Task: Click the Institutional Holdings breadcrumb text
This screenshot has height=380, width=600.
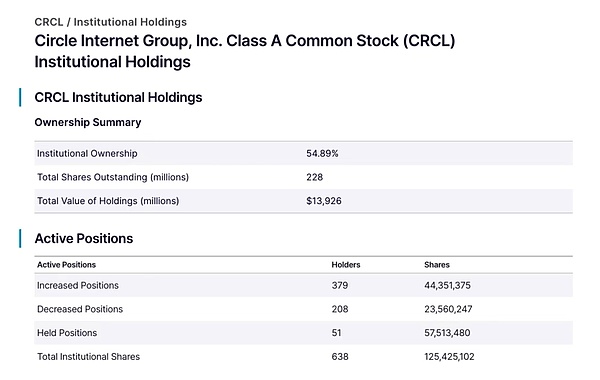Action: tap(130, 22)
